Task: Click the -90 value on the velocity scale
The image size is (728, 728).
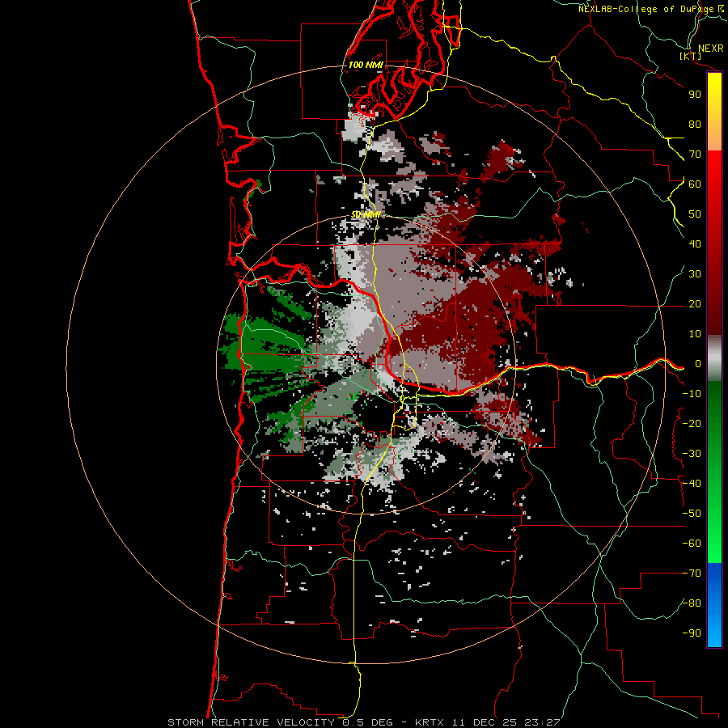Action: click(x=692, y=633)
